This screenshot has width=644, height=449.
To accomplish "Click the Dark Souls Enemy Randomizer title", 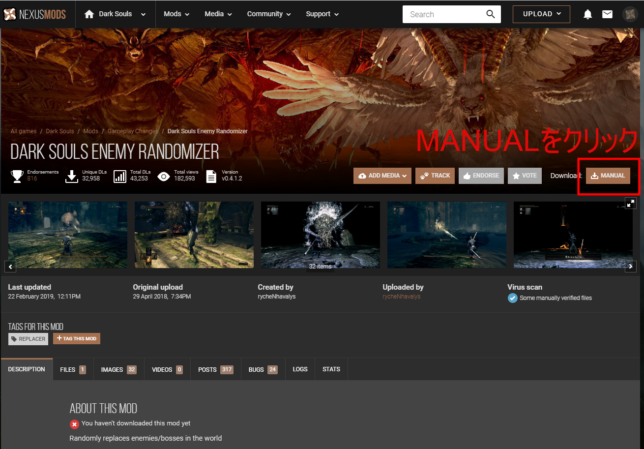I will click(115, 152).
